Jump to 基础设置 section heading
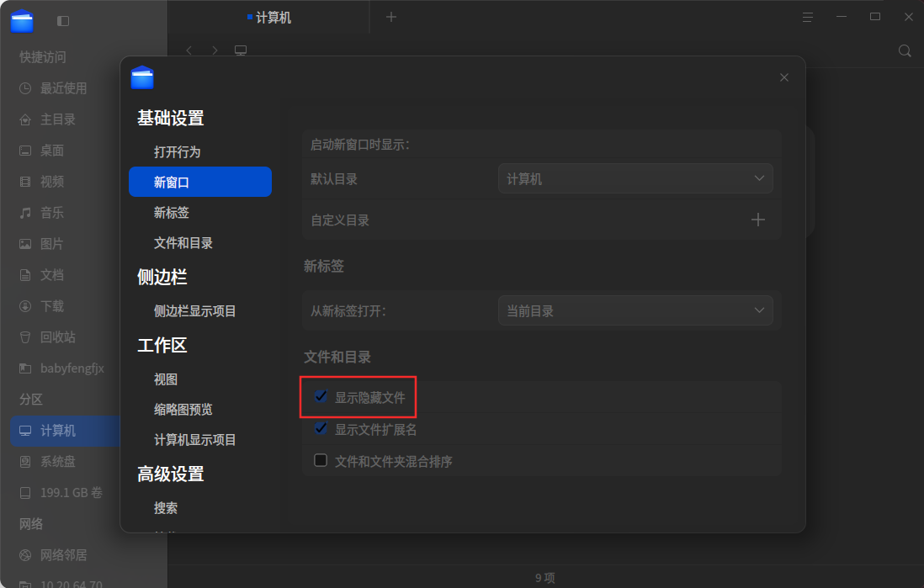 coord(171,119)
